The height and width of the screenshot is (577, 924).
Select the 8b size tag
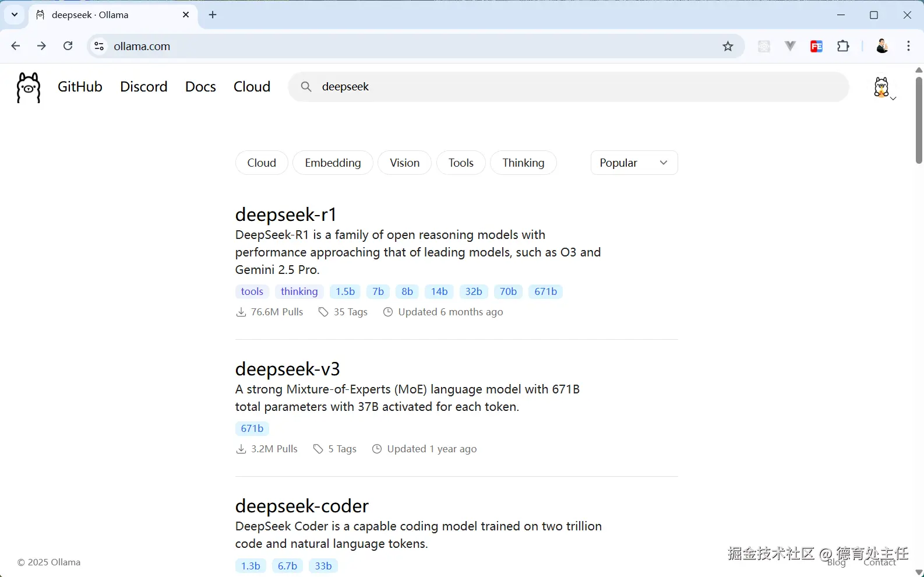click(407, 291)
